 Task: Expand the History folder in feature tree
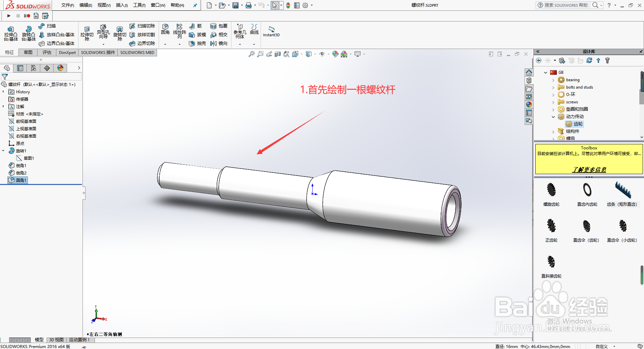click(x=3, y=92)
